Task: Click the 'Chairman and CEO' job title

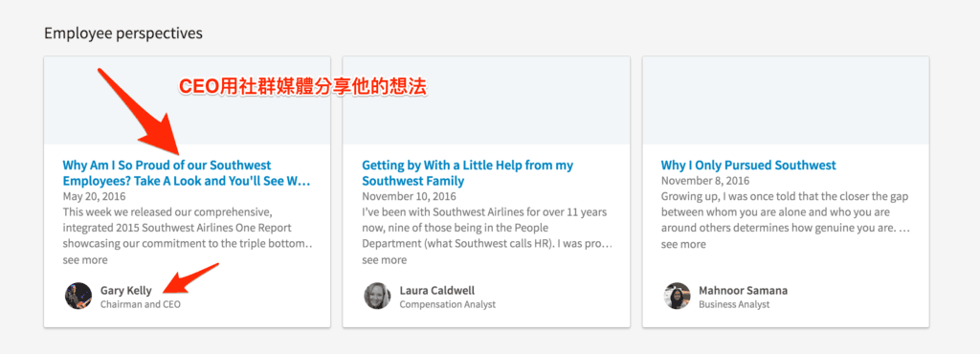Action: pyautogui.click(x=141, y=304)
